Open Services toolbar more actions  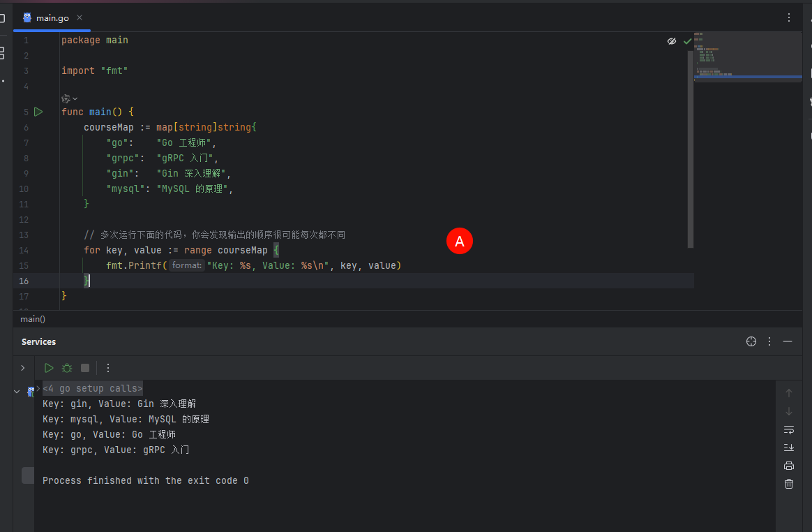coord(107,368)
